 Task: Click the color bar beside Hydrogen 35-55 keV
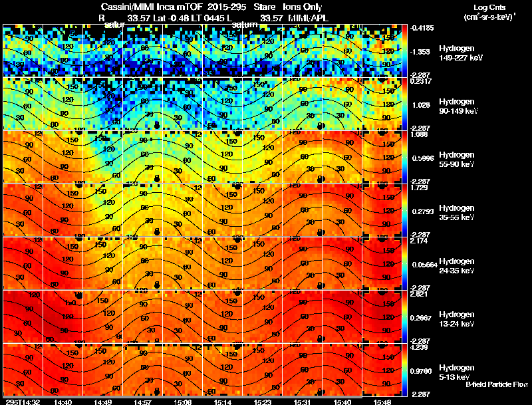(404, 210)
